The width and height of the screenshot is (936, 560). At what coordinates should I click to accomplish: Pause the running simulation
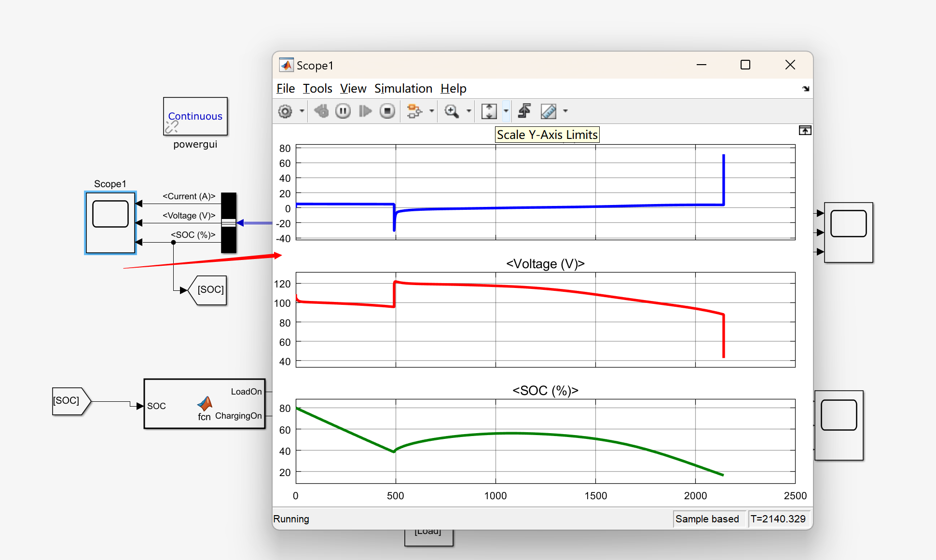coord(343,111)
